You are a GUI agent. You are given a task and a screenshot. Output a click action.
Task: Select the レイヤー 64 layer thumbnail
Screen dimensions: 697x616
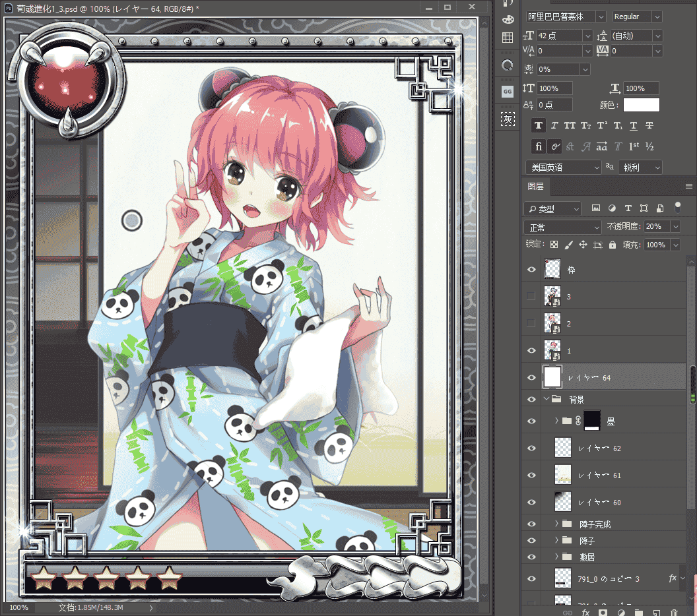click(552, 377)
